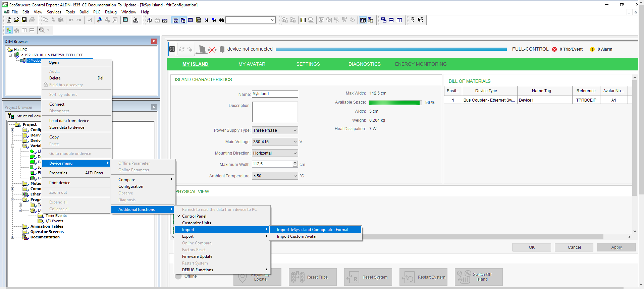Click the Restart System button
Viewport: 644px width, 289px height.
point(423,277)
